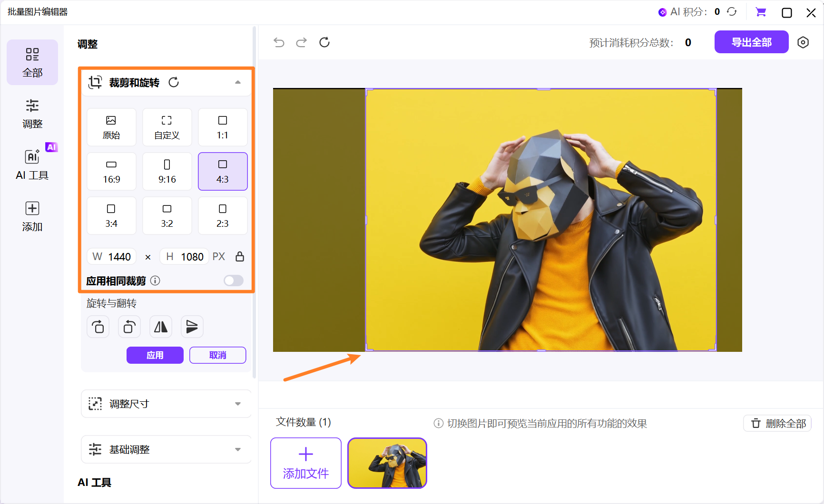Click the 应用 apply button
Image resolution: width=824 pixels, height=504 pixels.
pos(155,355)
